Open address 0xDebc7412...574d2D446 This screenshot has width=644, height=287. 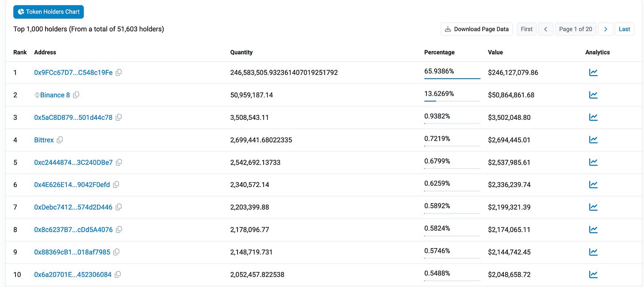point(73,207)
